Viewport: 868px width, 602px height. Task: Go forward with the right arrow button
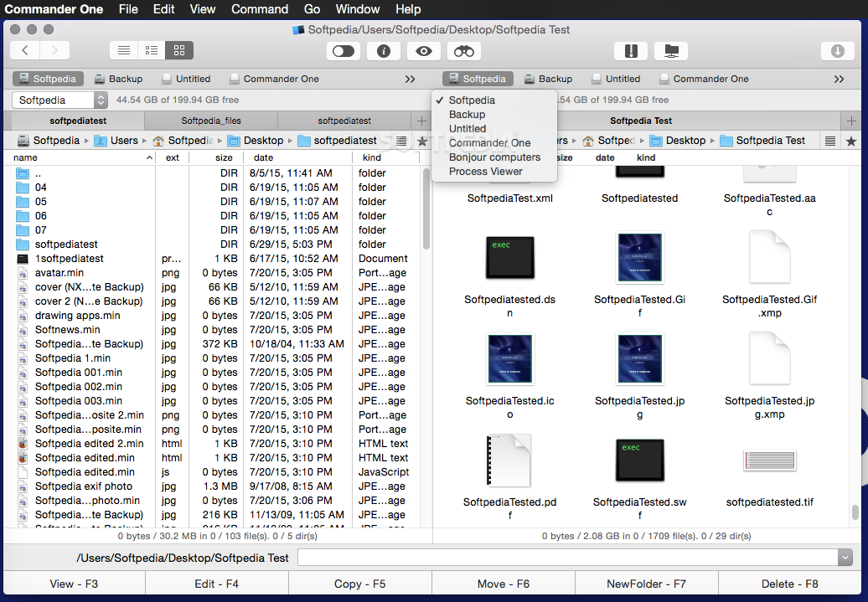pos(54,50)
